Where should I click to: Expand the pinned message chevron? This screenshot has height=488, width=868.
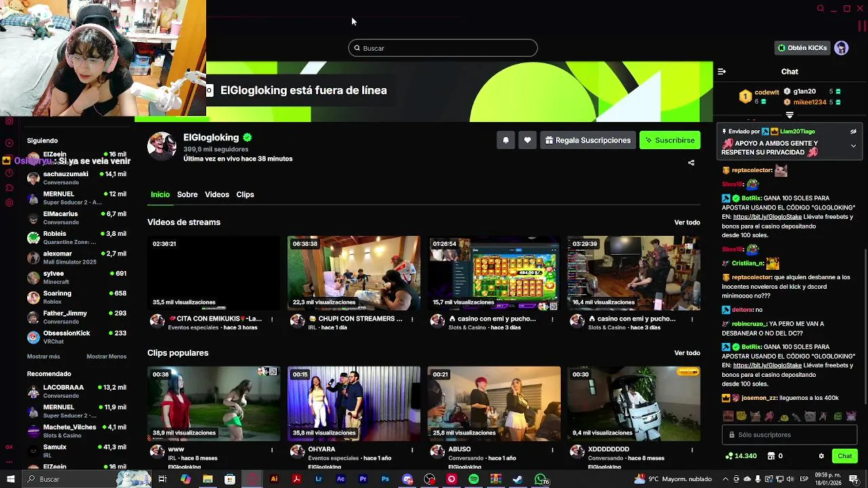853,146
